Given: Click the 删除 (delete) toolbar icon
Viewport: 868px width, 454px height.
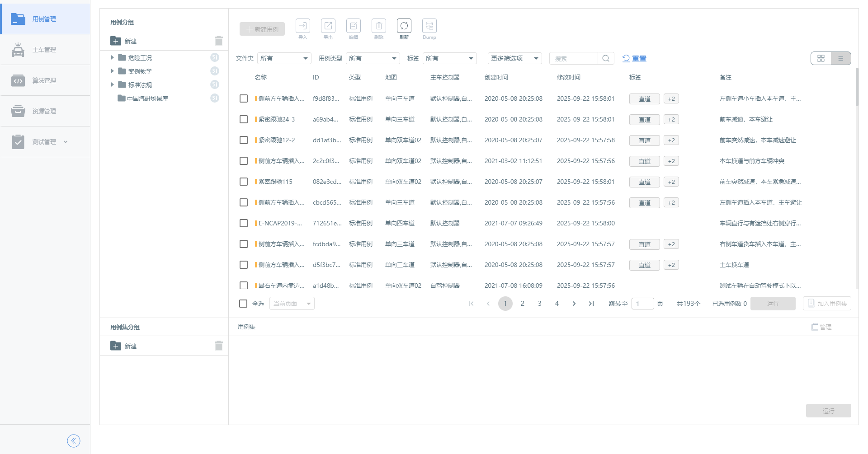Looking at the screenshot, I should click(379, 26).
